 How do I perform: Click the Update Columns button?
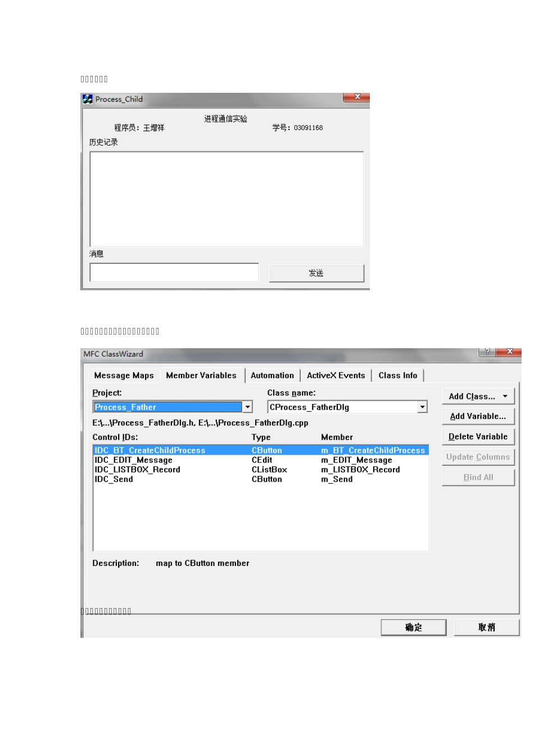478,457
